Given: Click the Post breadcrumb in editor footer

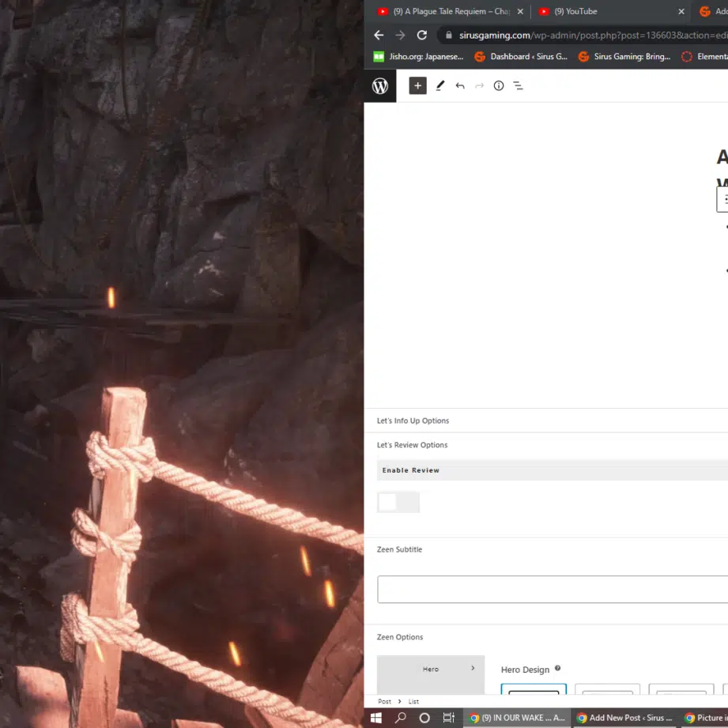Looking at the screenshot, I should [384, 702].
